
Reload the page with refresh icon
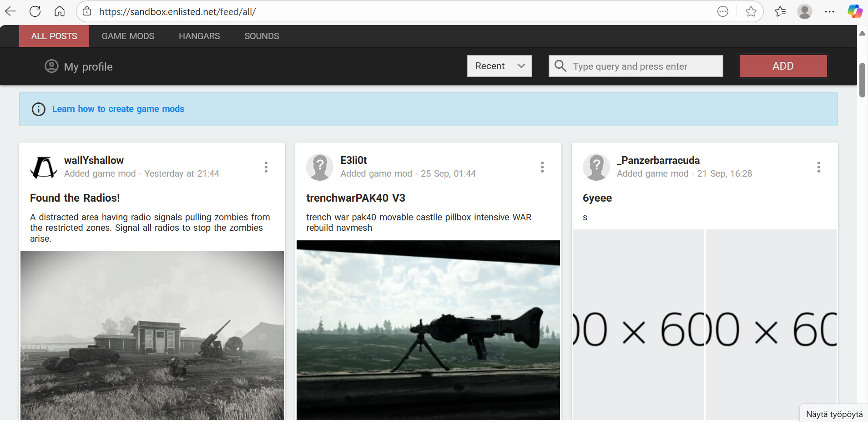coord(35,11)
